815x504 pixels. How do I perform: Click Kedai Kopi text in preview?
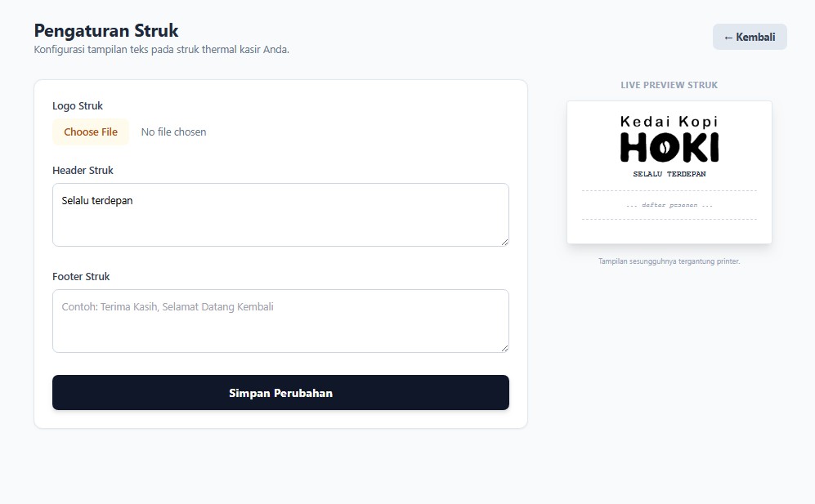tap(669, 122)
